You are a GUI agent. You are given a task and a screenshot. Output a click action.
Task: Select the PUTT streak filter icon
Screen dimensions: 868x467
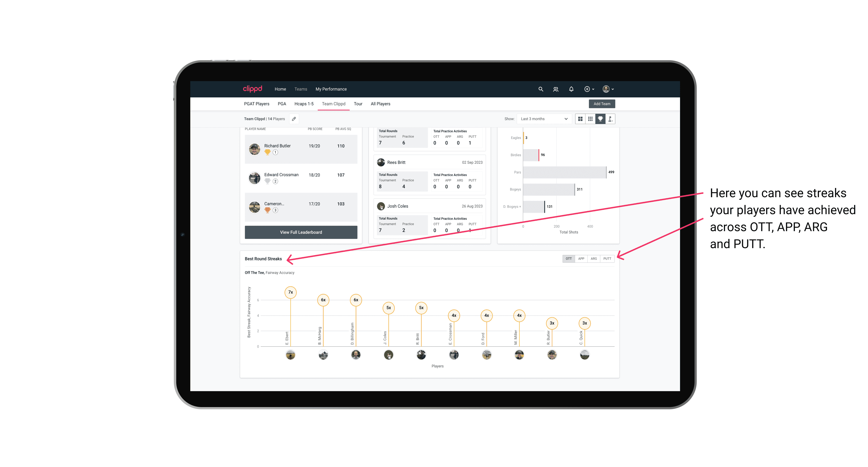608,258
